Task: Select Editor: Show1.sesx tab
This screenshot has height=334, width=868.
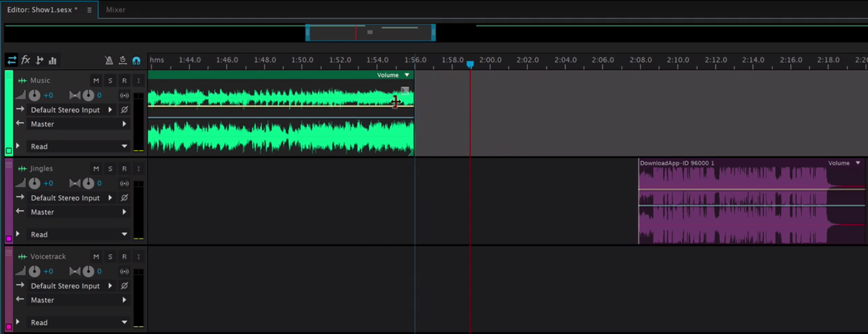Action: pyautogui.click(x=42, y=9)
